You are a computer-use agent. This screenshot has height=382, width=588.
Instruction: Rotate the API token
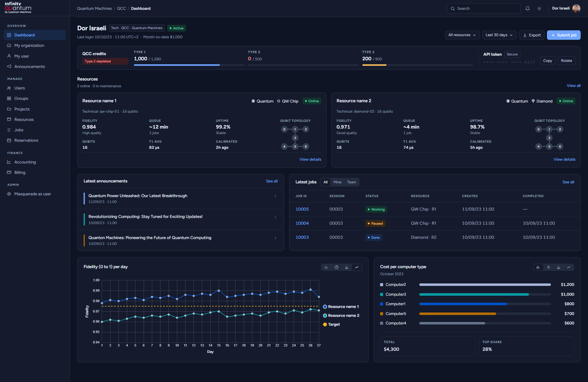tap(566, 61)
